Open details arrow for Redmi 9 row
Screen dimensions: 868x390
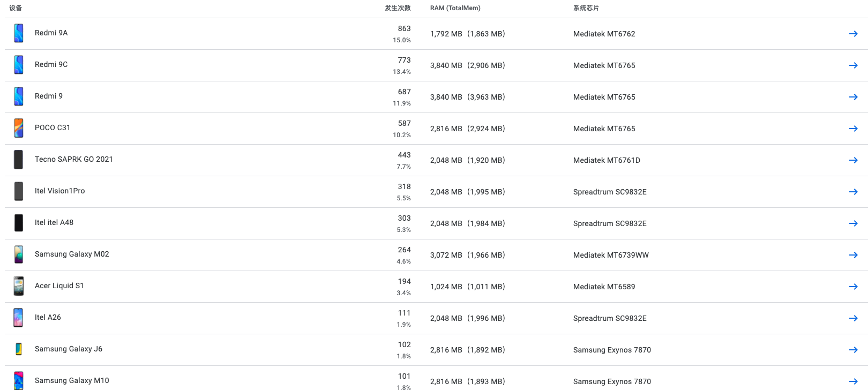point(854,96)
